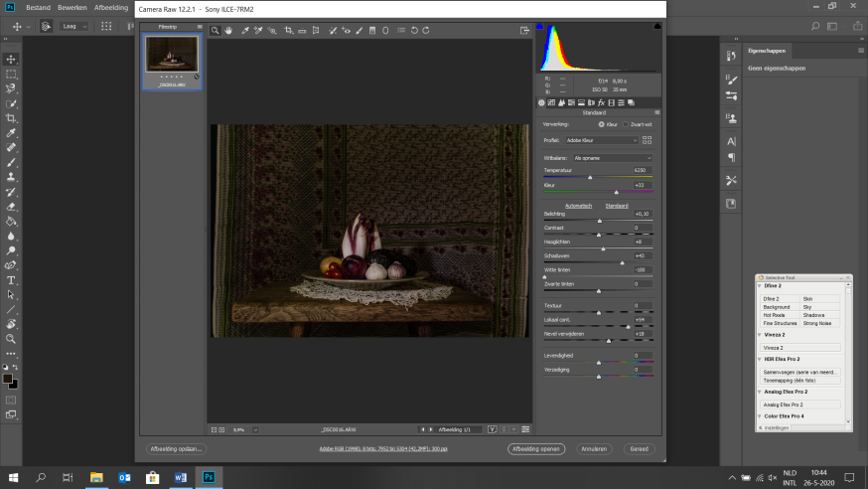The width and height of the screenshot is (868, 489).
Task: Select the _DSC0016.ARW filmstrip thumbnail
Action: (x=173, y=56)
